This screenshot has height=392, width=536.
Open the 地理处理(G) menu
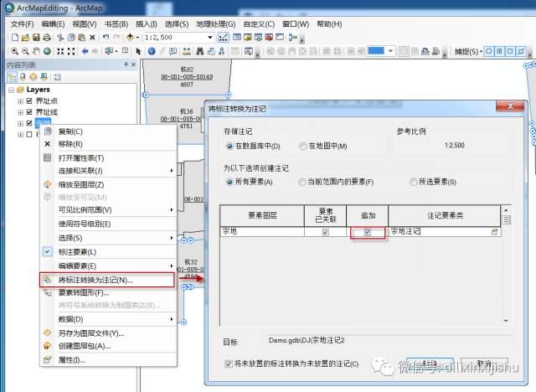tap(216, 24)
